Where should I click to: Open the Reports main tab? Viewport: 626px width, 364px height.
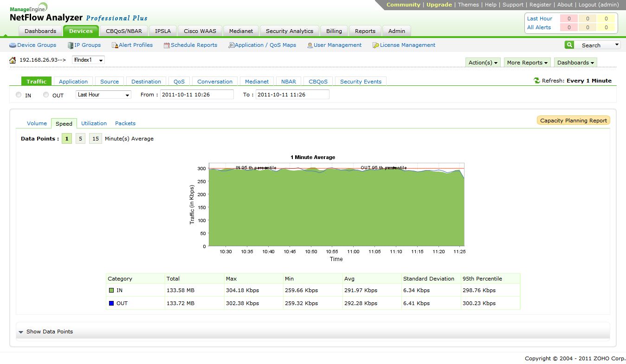pos(365,31)
